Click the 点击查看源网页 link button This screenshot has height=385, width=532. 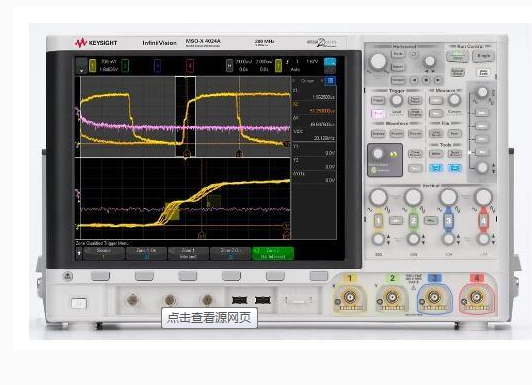pos(209,318)
